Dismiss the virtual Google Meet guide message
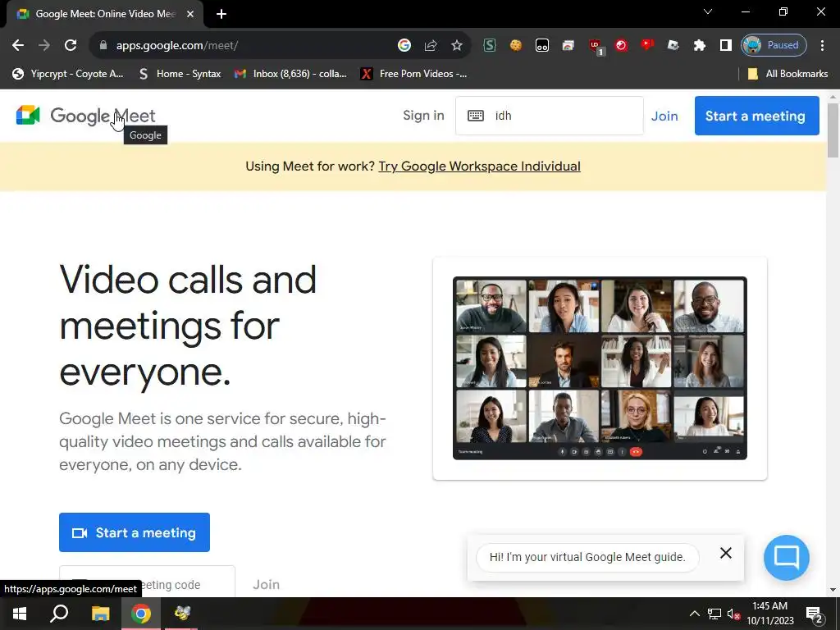The width and height of the screenshot is (840, 630). point(725,553)
